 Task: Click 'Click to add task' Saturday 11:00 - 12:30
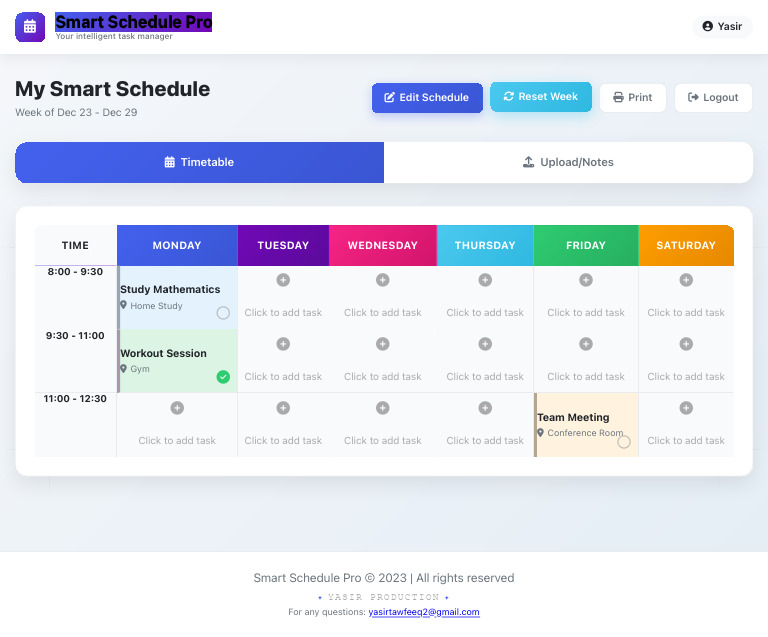[x=686, y=441]
